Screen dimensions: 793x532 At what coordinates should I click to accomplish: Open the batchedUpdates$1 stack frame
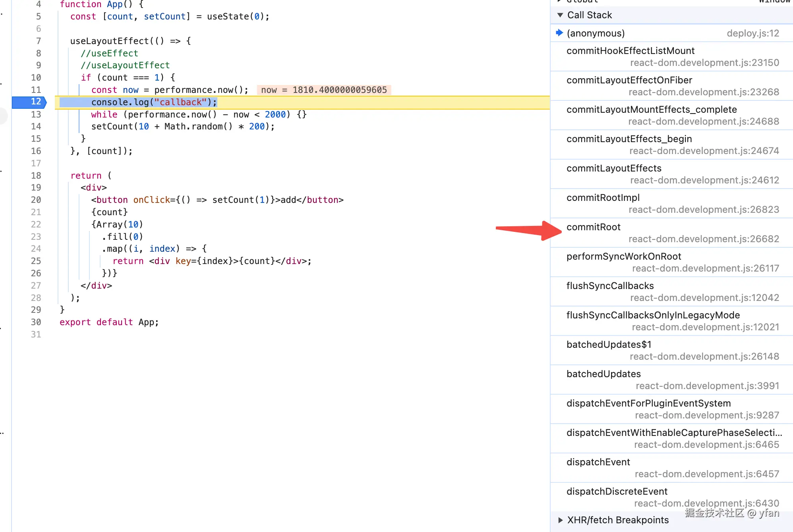[609, 345]
